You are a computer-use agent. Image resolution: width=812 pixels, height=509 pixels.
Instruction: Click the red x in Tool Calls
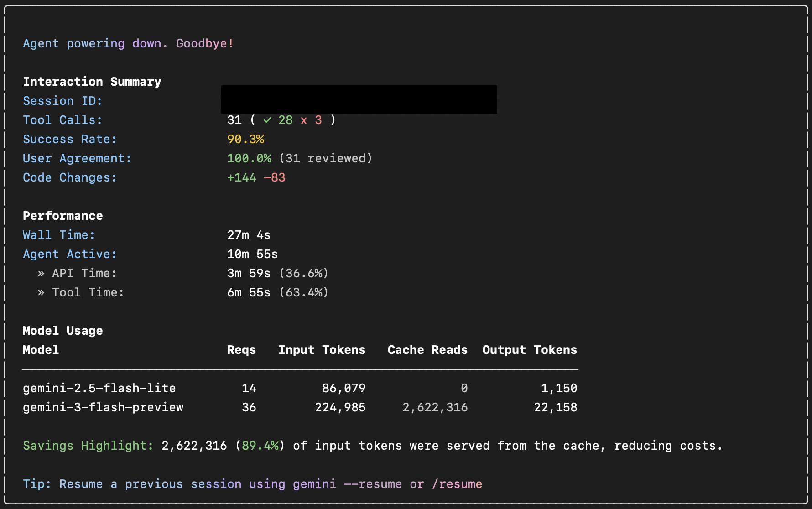(x=304, y=120)
